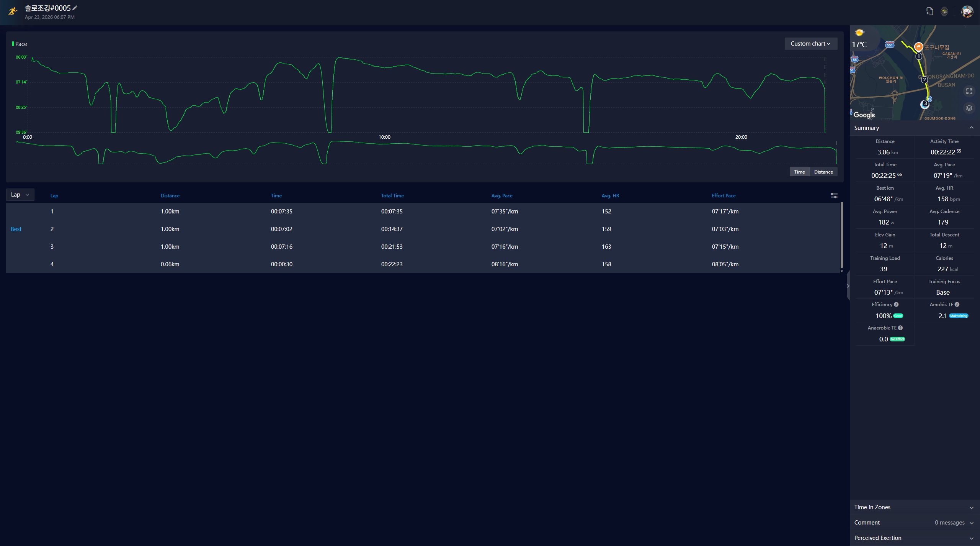Open the Lap selector dropdown

coord(20,195)
